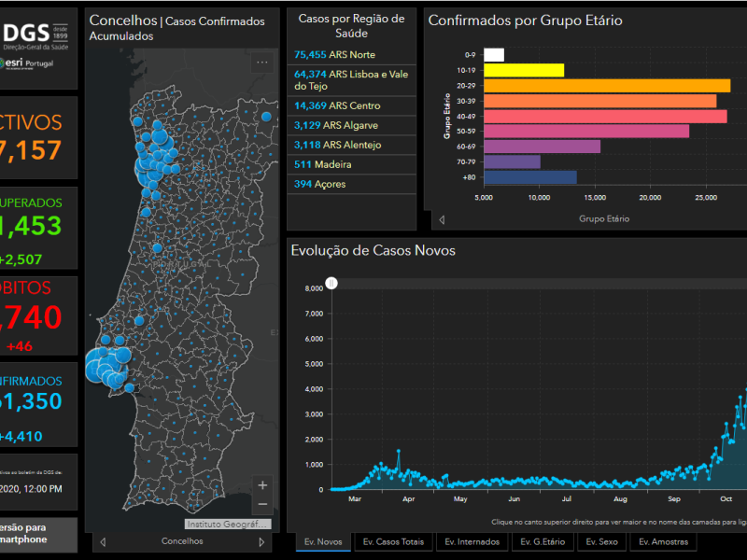Switch to Ev. Casos Totais tab
Screen dimensions: 747x560
coord(395,542)
